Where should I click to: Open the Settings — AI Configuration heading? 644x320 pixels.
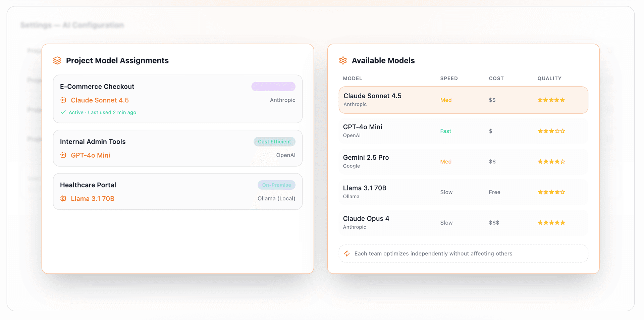72,25
